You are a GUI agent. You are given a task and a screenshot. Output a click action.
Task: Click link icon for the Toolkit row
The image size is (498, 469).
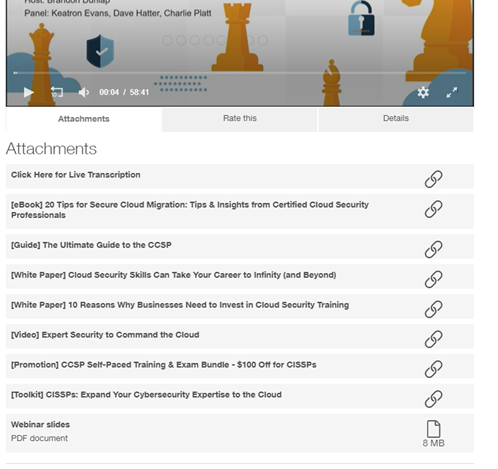433,399
